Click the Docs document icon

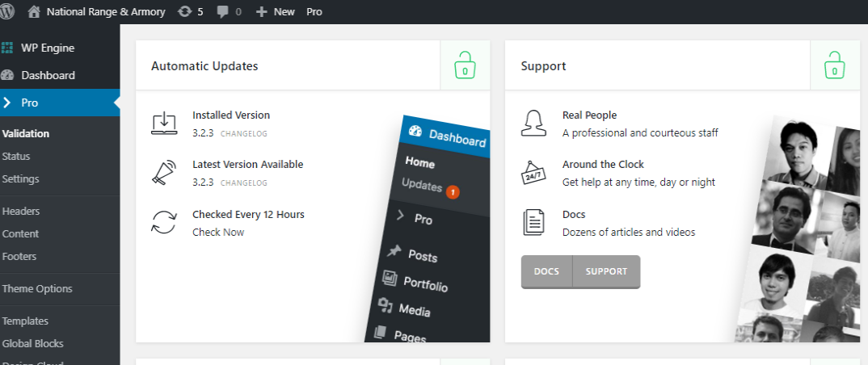[x=533, y=222]
